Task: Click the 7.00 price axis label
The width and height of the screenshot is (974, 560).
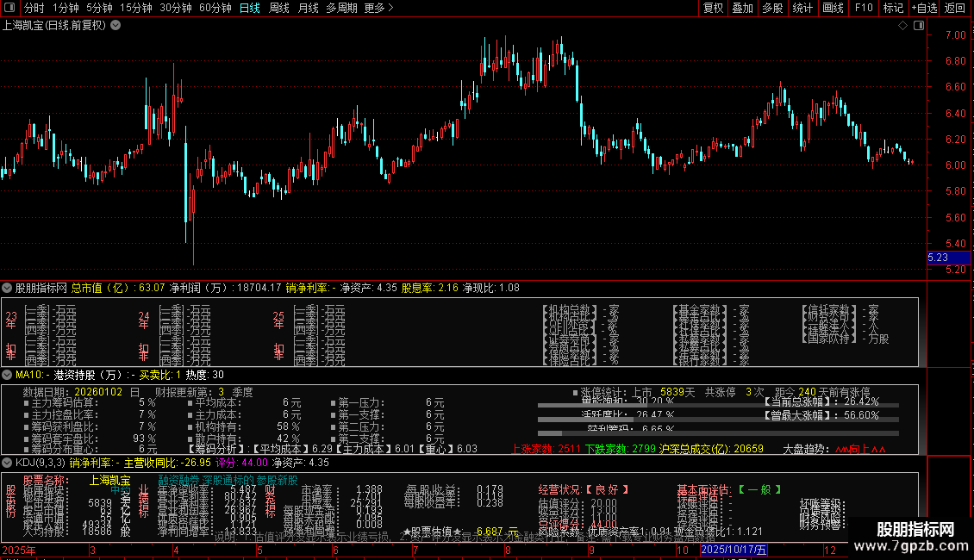Action: 955,35
